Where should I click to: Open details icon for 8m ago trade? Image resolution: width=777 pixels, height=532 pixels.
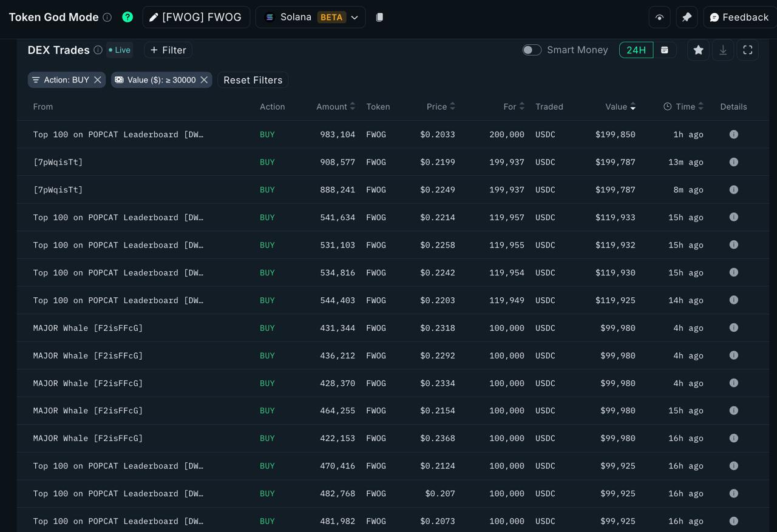(734, 189)
